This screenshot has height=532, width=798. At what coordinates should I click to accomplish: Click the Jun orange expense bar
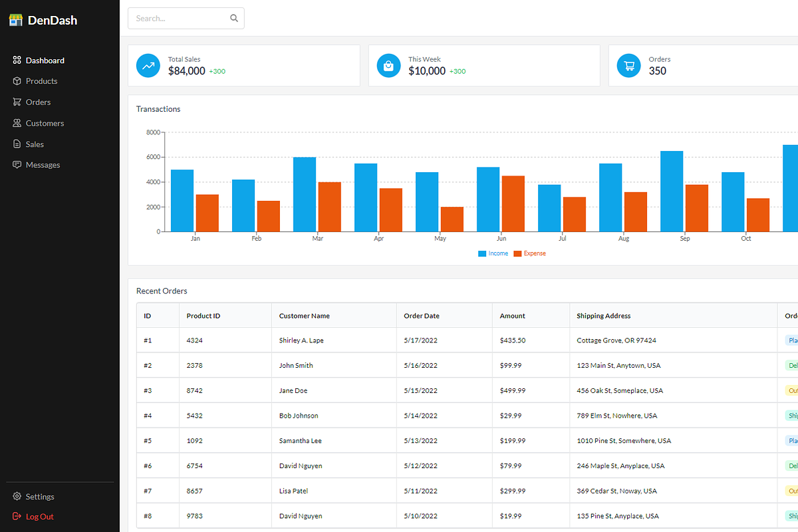(x=513, y=203)
